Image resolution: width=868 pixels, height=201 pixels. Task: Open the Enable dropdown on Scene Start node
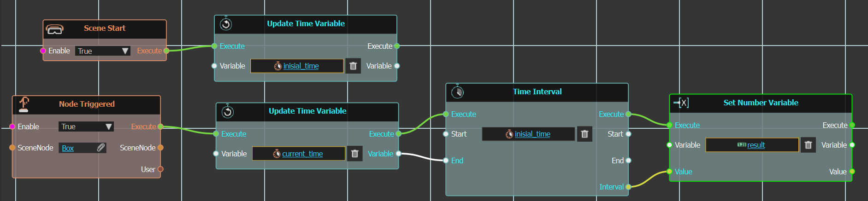[103, 51]
